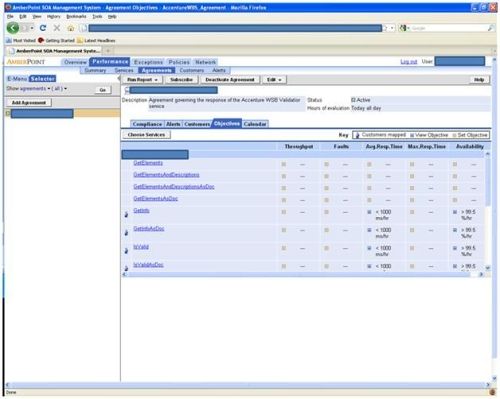Set Availability objective for GetElements
The width and height of the screenshot is (500, 399).
(x=455, y=164)
